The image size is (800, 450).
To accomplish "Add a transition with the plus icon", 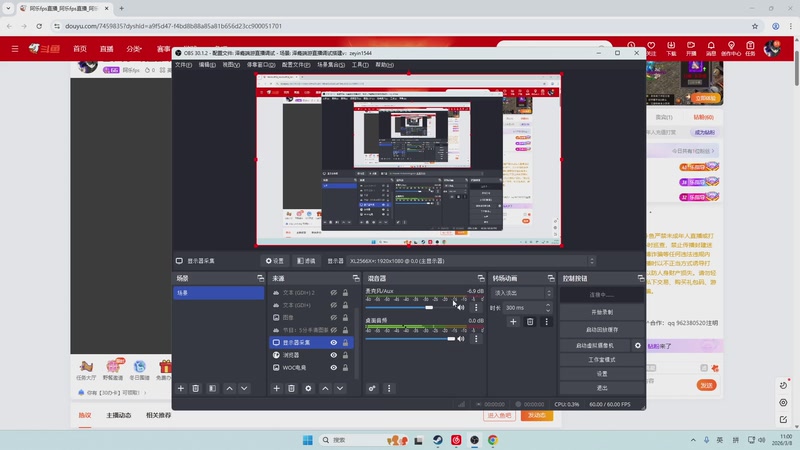I will point(513,321).
